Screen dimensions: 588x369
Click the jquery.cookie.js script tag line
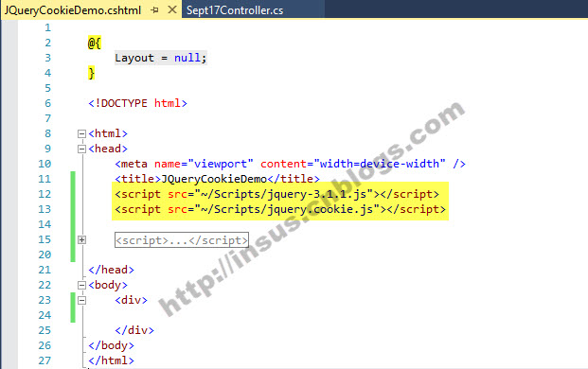tap(280, 209)
